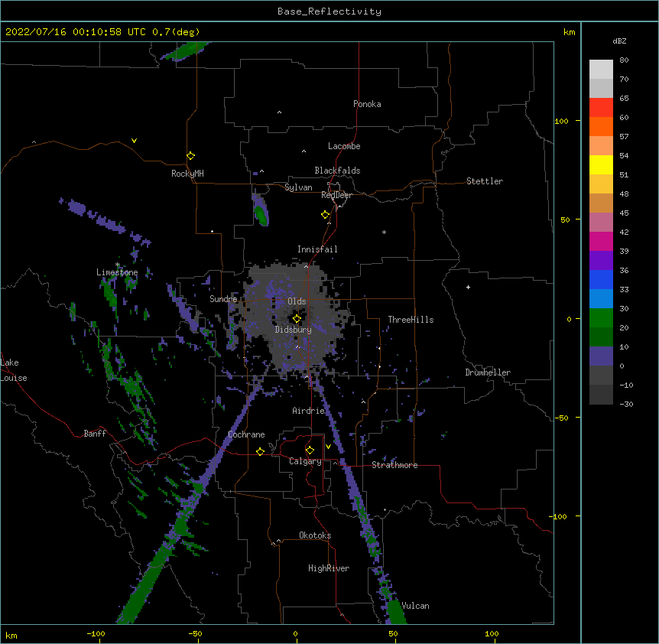Screen dimensions: 659x644
Task: Click the Olds town label
Action: coord(297,301)
